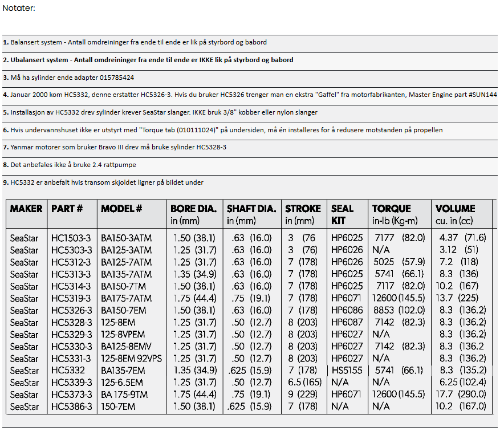The image size is (504, 435).
Task: Click part number HC5326-3 in table
Action: click(71, 311)
